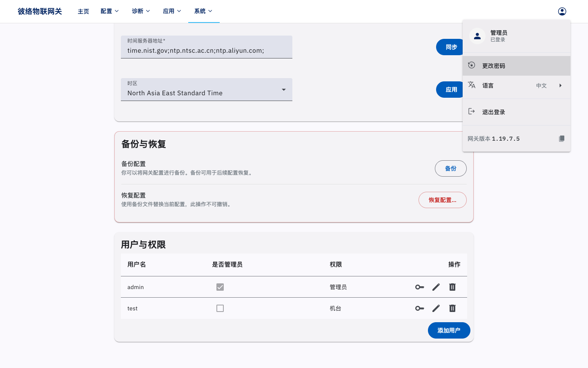
Task: Click the key icon for test user
Action: [x=420, y=308]
